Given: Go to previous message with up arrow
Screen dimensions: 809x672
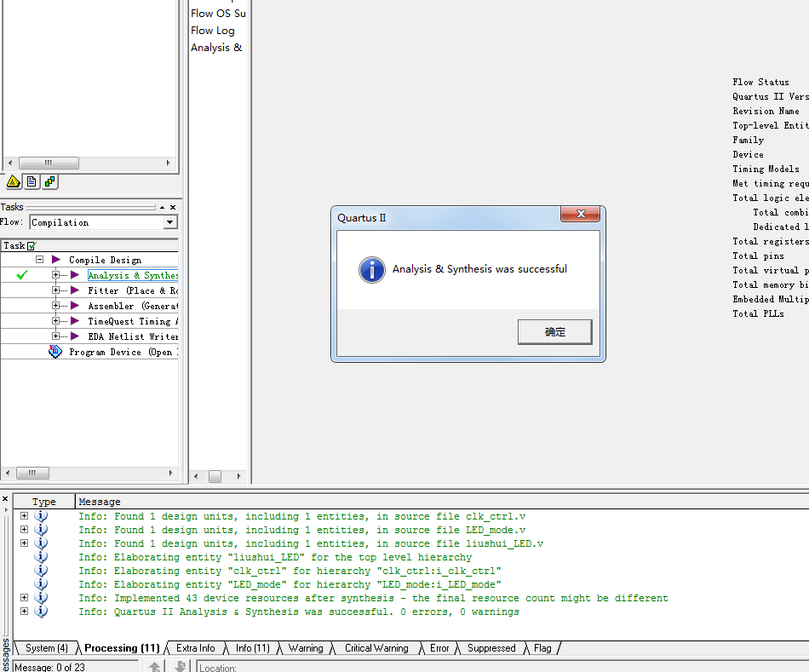Looking at the screenshot, I should coord(155,666).
